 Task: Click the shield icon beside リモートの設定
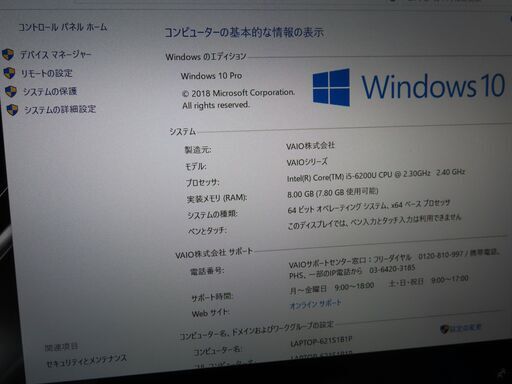pos(9,73)
